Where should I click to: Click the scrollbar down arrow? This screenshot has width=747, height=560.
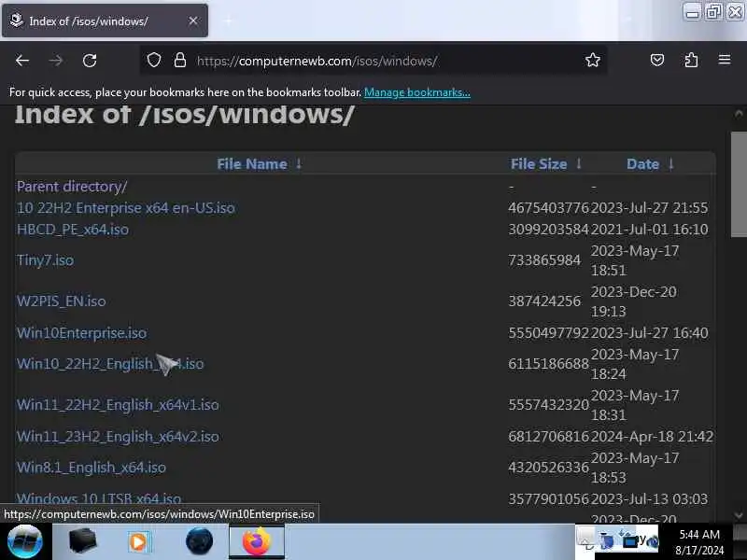tap(739, 515)
